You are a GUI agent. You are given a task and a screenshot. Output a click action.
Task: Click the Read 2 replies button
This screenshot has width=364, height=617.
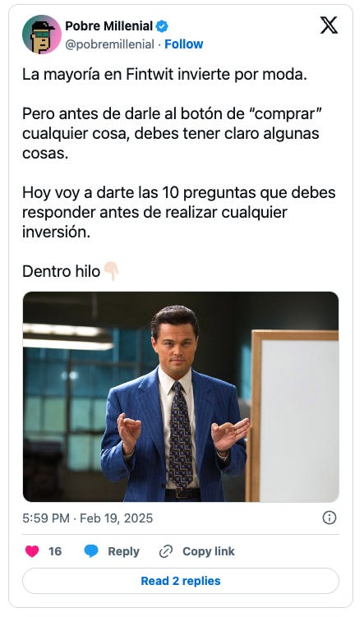[x=181, y=581]
